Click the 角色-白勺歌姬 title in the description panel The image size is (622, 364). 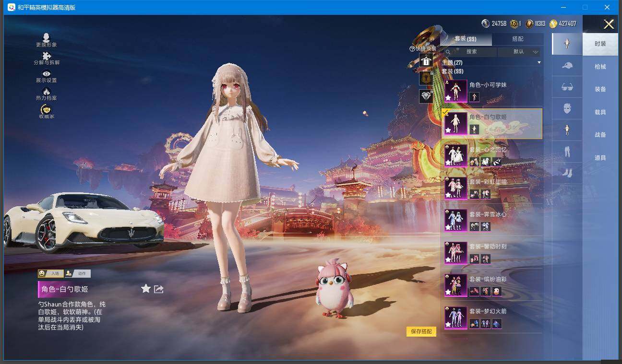[65, 289]
